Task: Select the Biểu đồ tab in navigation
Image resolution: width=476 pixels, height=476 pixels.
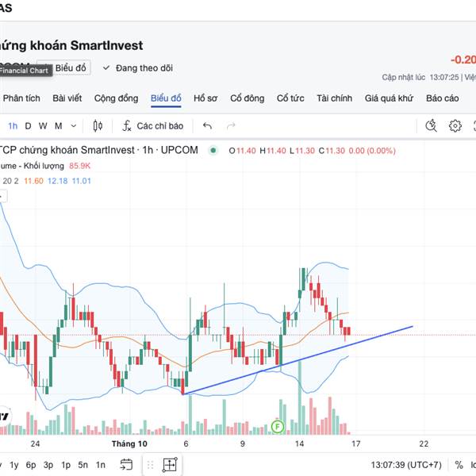Action: 166,98
